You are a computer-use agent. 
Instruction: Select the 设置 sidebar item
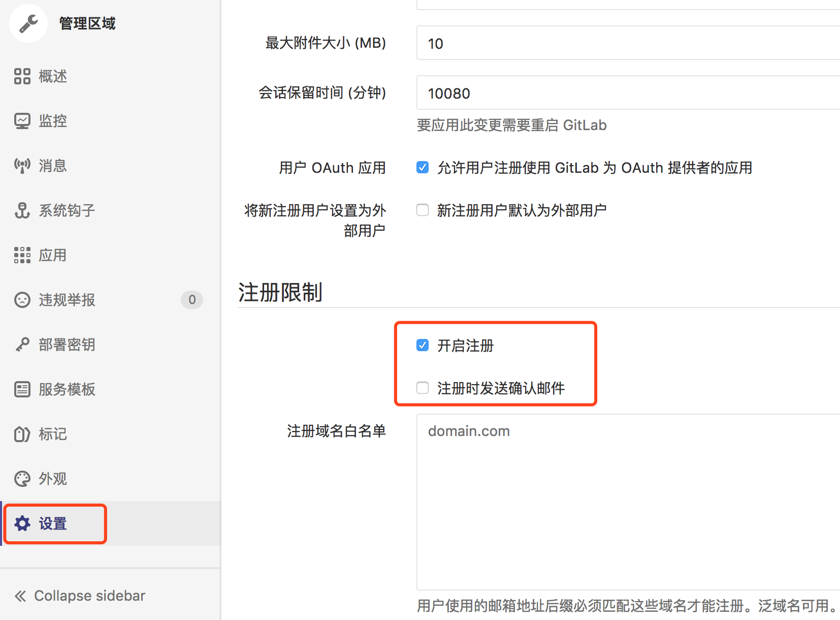click(110, 523)
